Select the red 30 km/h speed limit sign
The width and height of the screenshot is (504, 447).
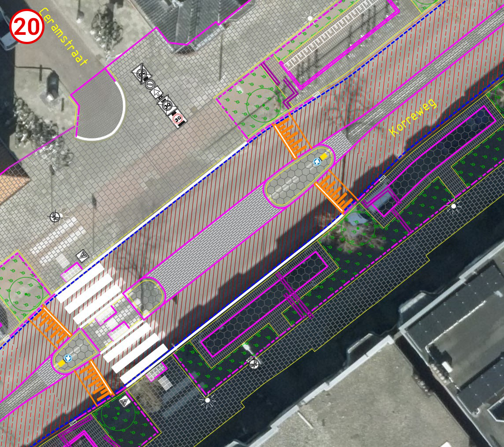click(178, 119)
